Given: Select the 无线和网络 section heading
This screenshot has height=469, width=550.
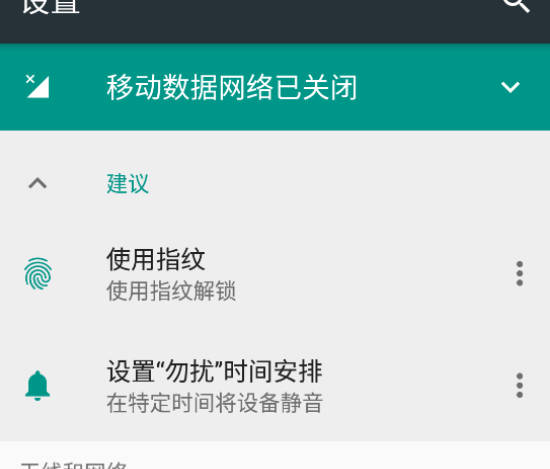Looking at the screenshot, I should coord(74,465).
